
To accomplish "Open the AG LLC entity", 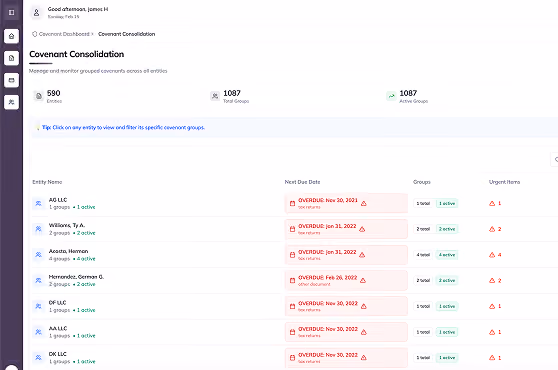I will 58,200.
